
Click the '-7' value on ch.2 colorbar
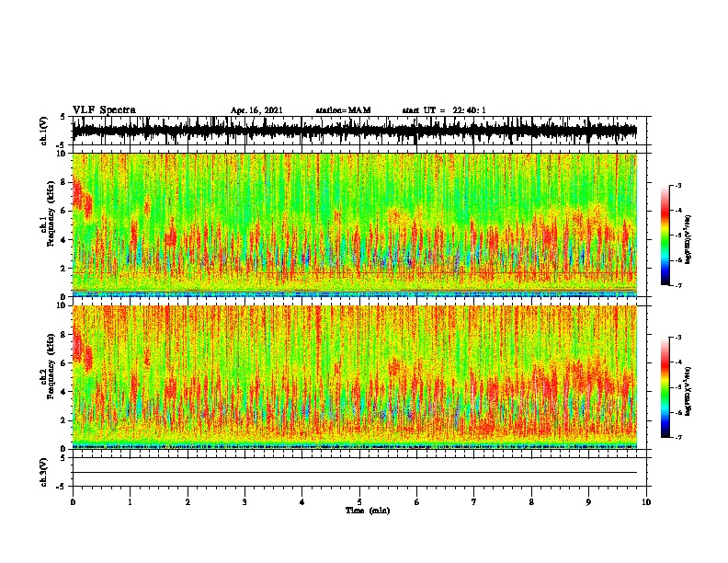pyautogui.click(x=677, y=438)
